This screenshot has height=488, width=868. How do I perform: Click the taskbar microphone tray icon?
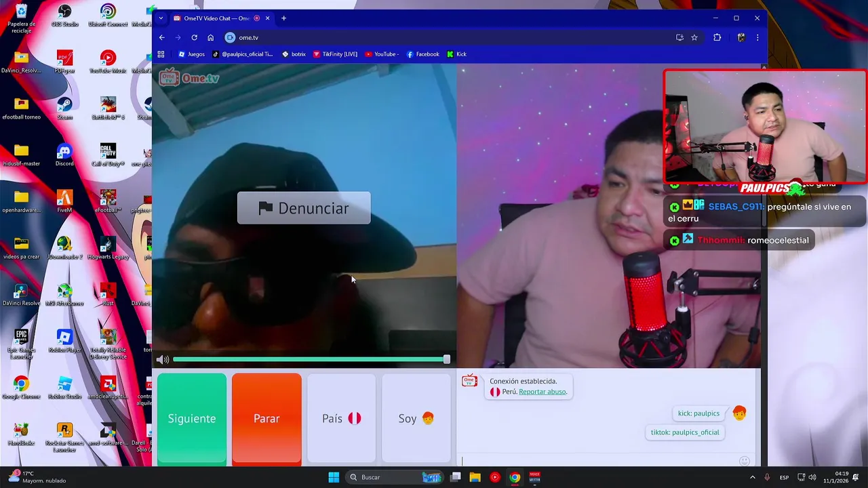[767, 477]
